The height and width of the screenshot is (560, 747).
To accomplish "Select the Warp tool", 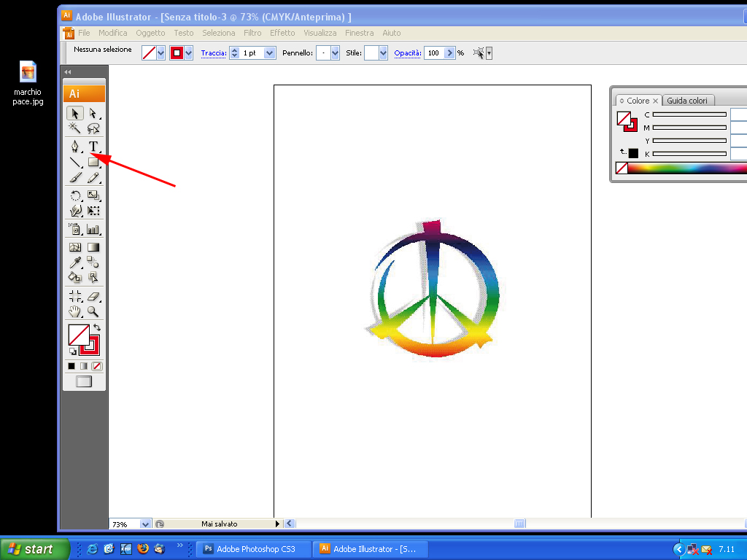I will click(75, 211).
